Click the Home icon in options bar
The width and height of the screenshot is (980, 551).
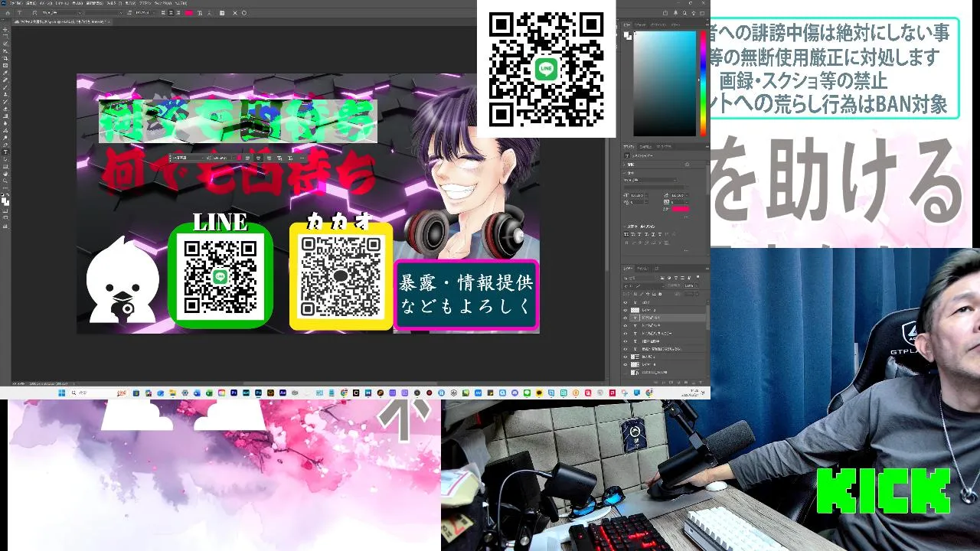point(8,13)
